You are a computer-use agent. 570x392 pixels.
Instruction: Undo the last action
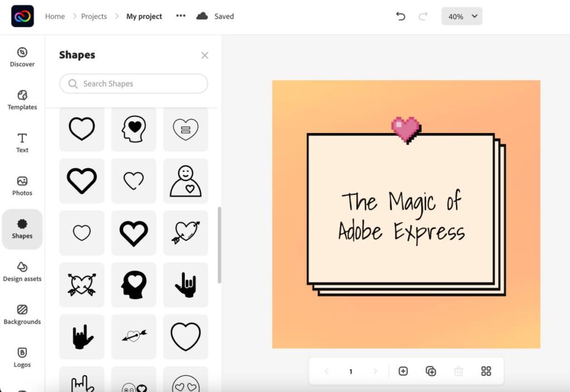[x=400, y=17]
